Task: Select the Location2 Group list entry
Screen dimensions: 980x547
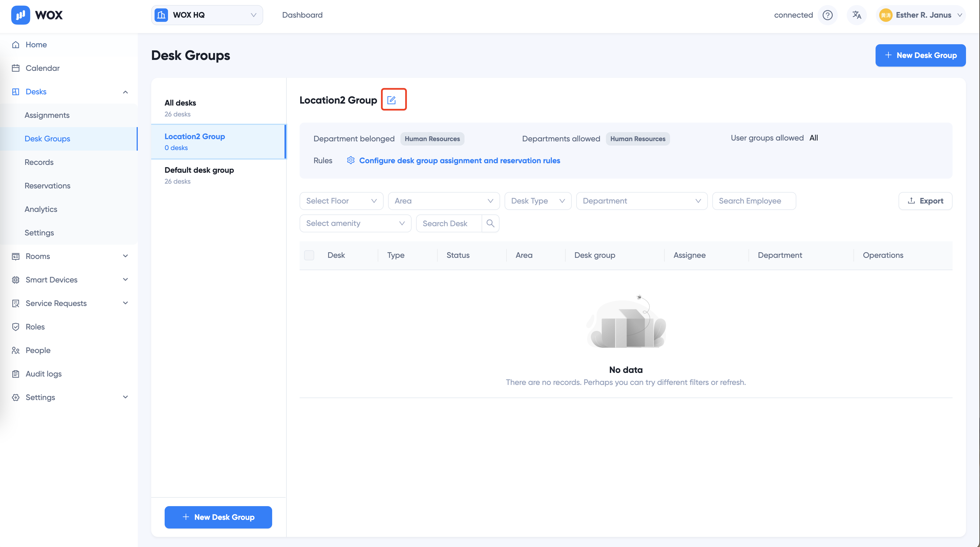Action: (x=218, y=141)
